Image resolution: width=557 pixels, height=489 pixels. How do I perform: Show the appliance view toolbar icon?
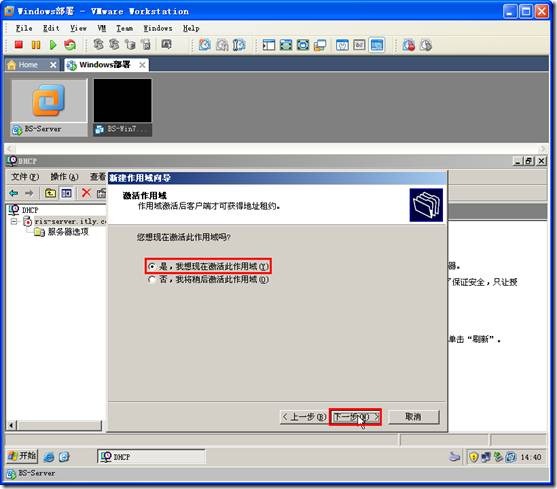coord(359,45)
